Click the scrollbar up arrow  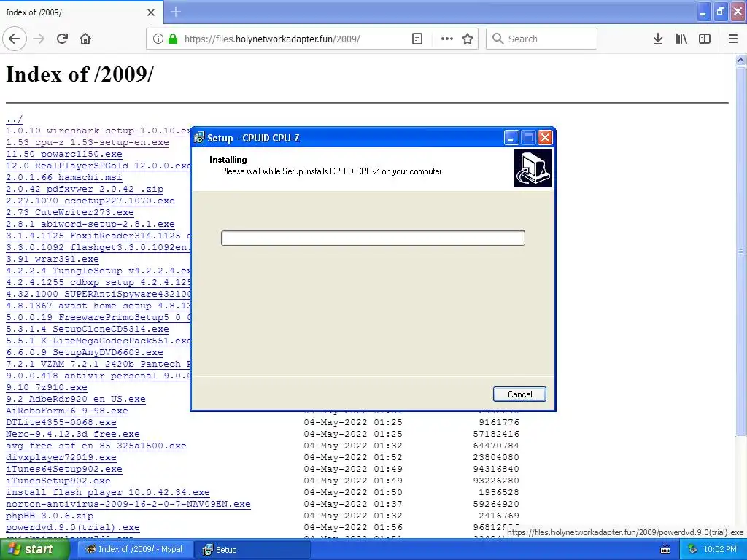click(x=741, y=60)
